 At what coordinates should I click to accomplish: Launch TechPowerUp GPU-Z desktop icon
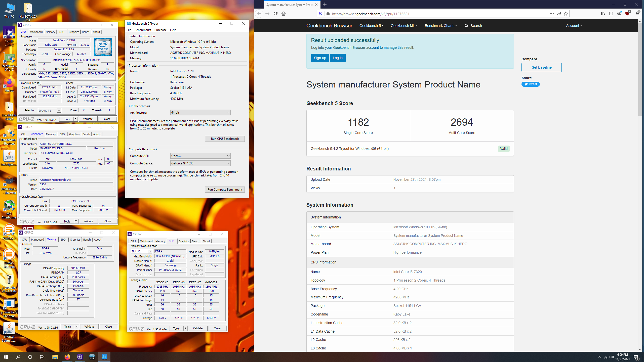point(9,62)
